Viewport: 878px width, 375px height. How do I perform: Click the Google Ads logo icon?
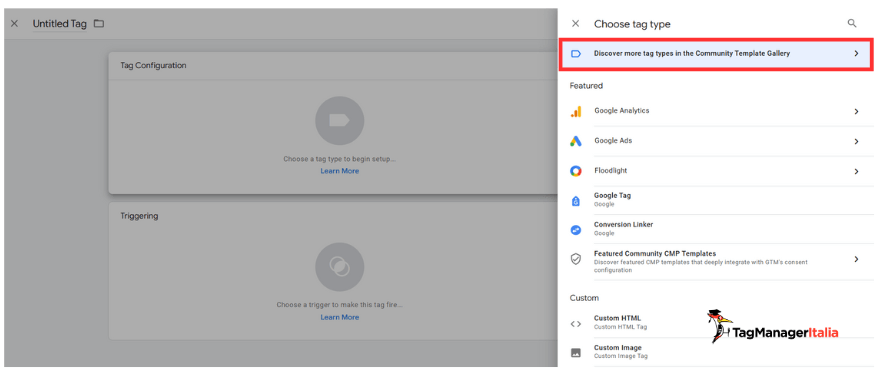tap(576, 141)
